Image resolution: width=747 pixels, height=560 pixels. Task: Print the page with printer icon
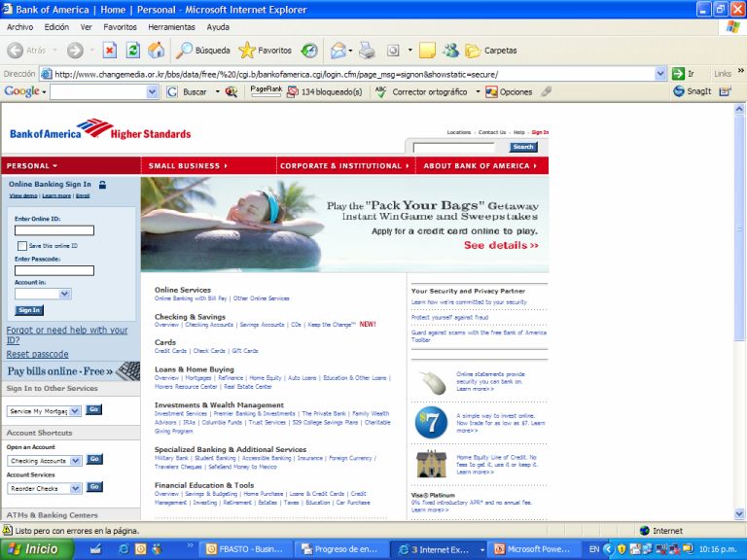[x=367, y=50]
